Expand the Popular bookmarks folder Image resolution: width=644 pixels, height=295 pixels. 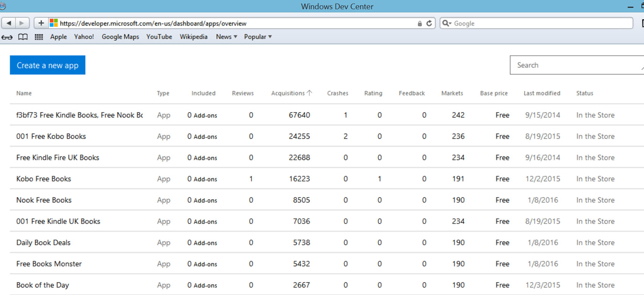pyautogui.click(x=258, y=37)
